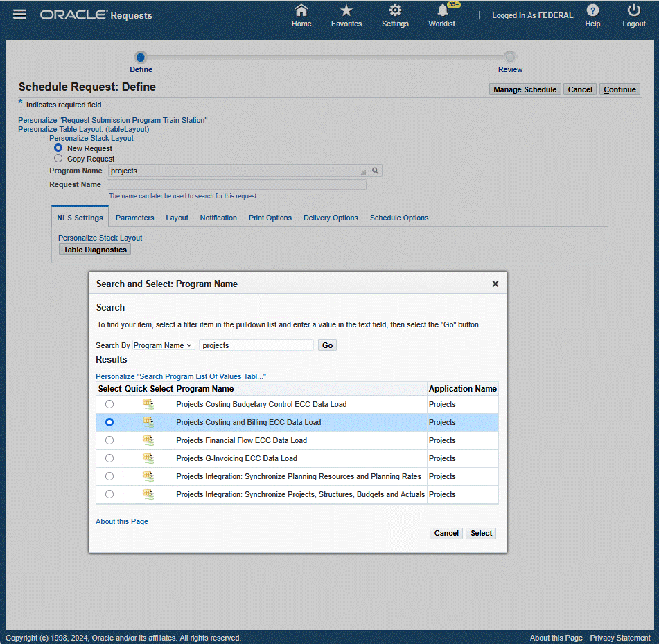Open About this Page link in dialog
Viewport: 659px width, 644px height.
pos(122,521)
